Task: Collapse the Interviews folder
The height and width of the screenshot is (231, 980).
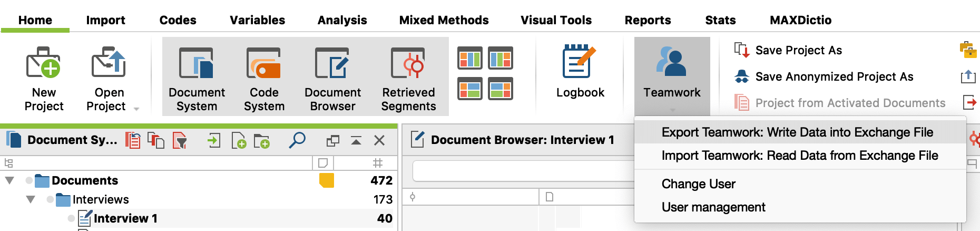Action: (31, 199)
